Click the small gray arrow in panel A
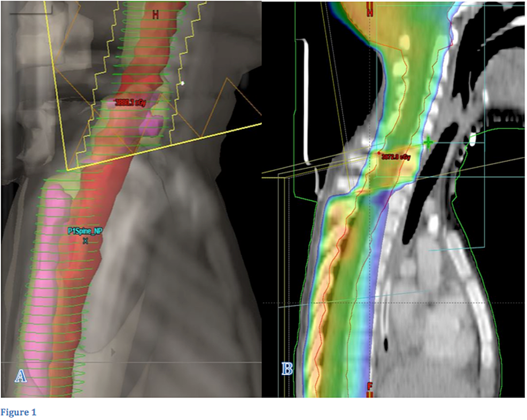Image resolution: width=527 pixels, height=420 pixels. click(113, 352)
